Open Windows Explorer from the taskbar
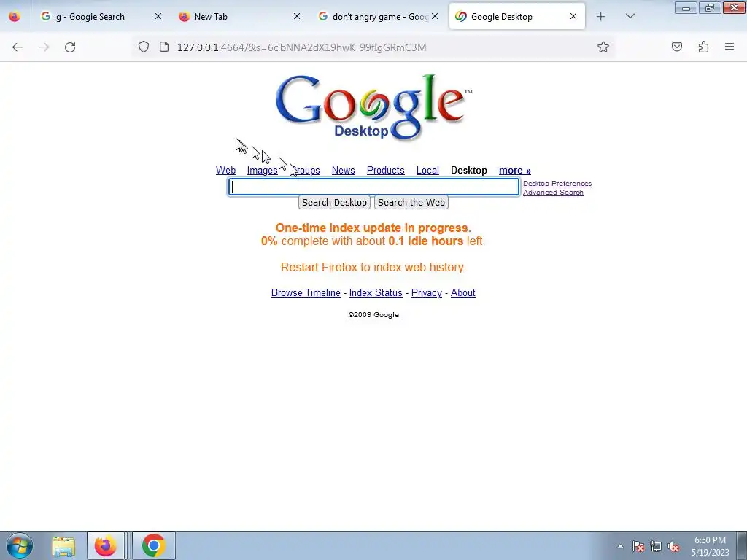Image resolution: width=747 pixels, height=560 pixels. point(63,545)
